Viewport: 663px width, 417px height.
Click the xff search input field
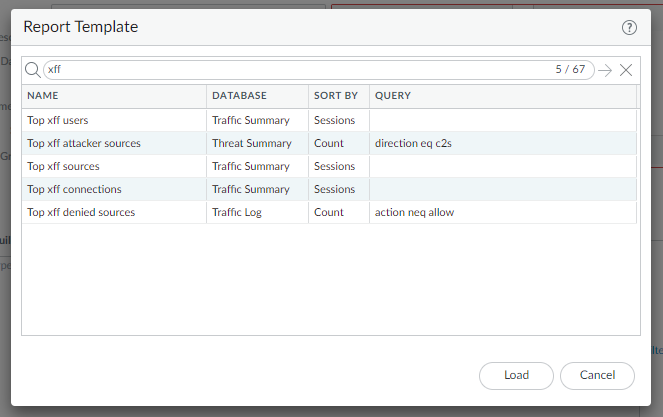300,70
